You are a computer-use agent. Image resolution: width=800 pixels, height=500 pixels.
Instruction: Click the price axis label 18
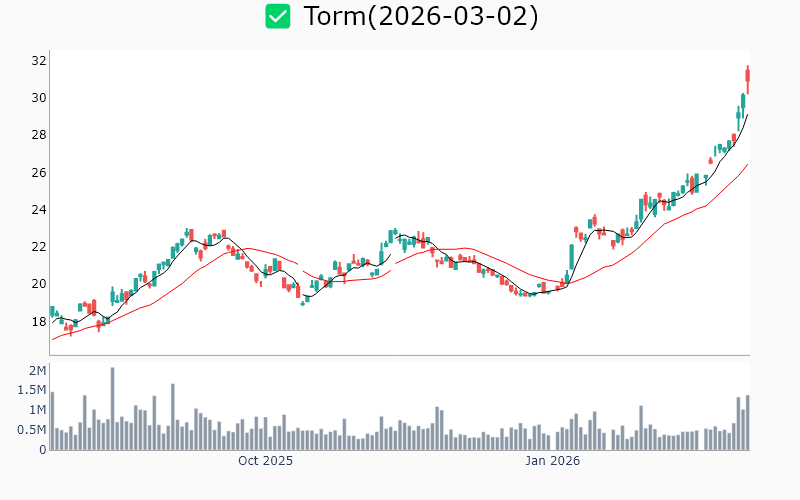pyautogui.click(x=39, y=321)
